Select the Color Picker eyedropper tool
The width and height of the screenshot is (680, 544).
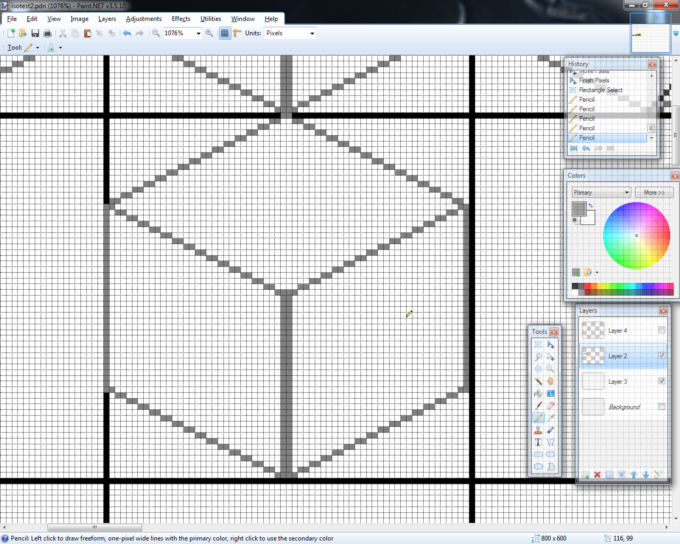coord(550,418)
